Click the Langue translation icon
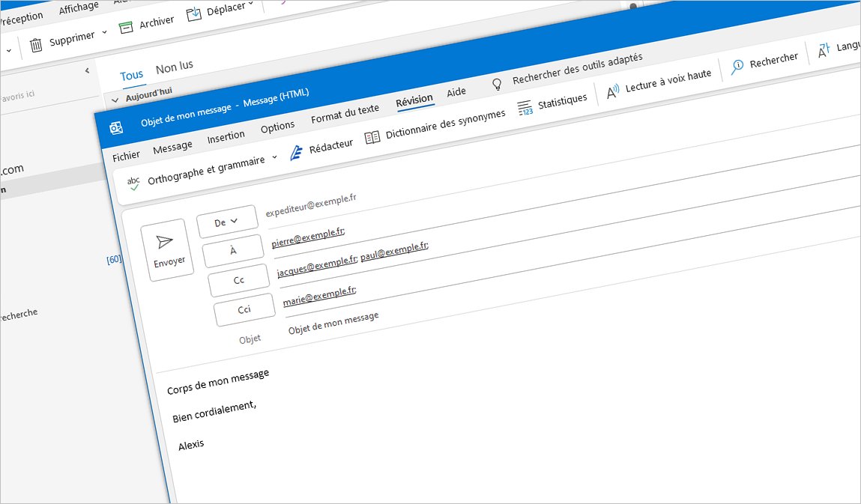Viewport: 861px width, 504px height. point(824,50)
